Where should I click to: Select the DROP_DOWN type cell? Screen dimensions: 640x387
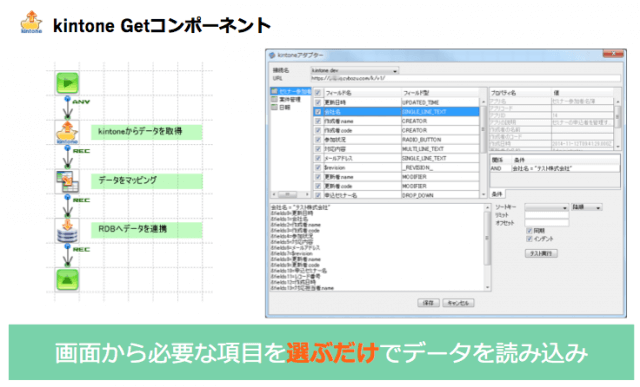(x=440, y=195)
